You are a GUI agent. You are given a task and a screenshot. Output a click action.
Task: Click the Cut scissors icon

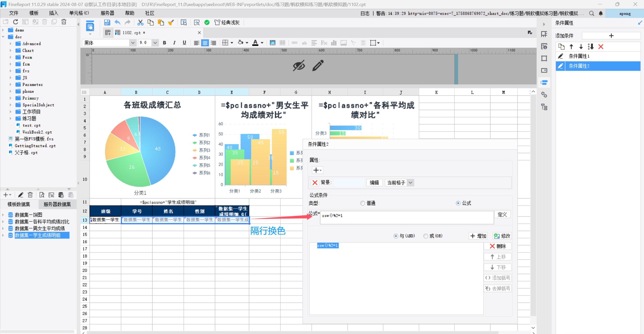(140, 23)
